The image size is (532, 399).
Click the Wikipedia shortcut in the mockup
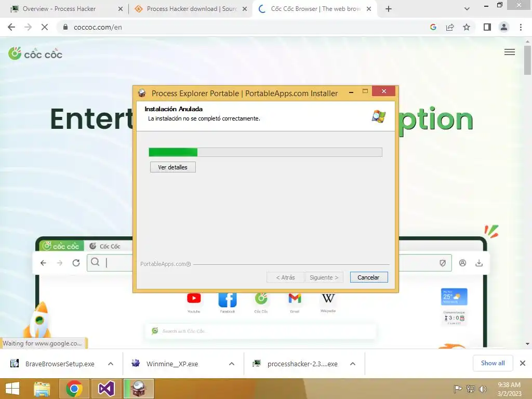point(328,298)
